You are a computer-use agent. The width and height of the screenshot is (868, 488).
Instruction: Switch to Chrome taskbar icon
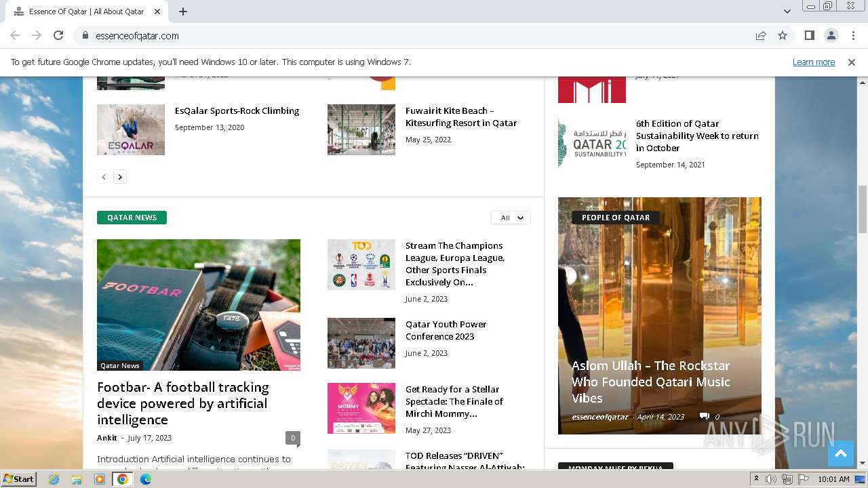pyautogui.click(x=123, y=479)
